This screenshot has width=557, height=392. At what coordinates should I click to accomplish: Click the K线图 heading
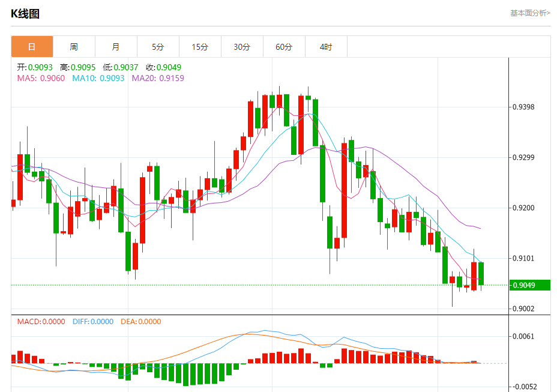[25, 14]
